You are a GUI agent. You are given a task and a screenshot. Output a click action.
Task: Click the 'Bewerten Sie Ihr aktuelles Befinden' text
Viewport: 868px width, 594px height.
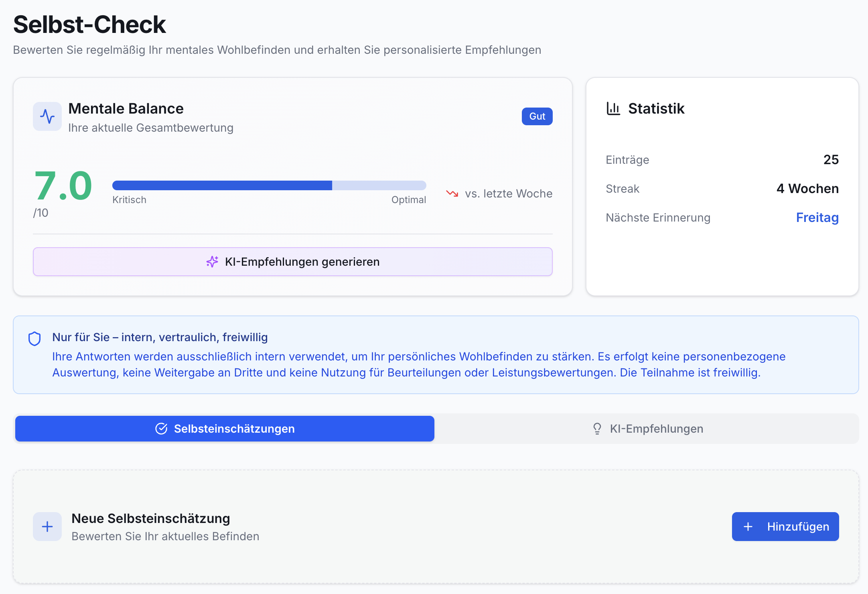(165, 536)
